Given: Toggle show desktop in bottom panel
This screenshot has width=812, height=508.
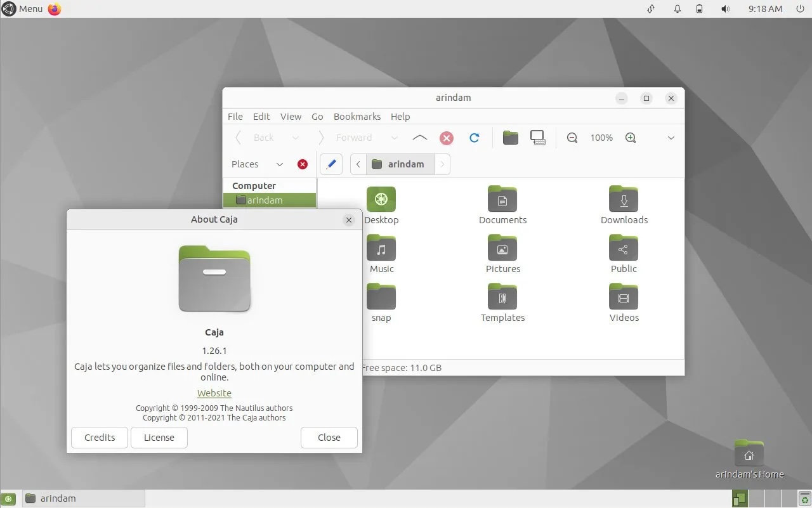Looking at the screenshot, I should [x=8, y=498].
